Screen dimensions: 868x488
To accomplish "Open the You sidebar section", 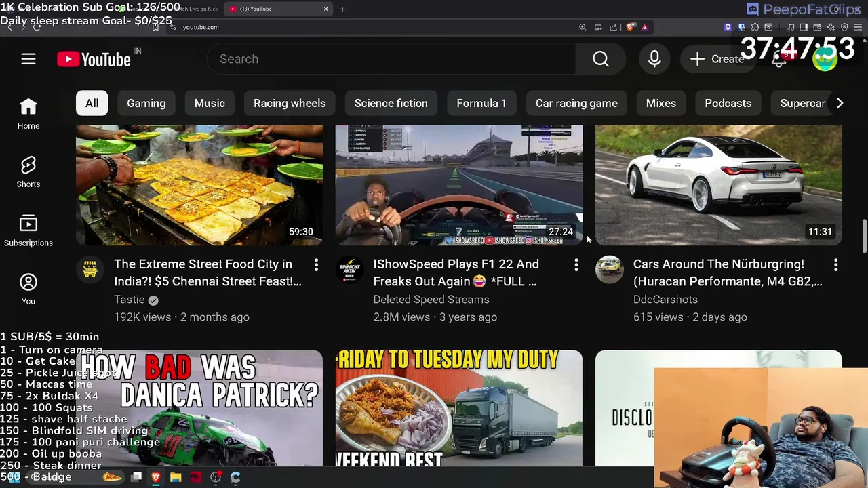I will pos(28,289).
